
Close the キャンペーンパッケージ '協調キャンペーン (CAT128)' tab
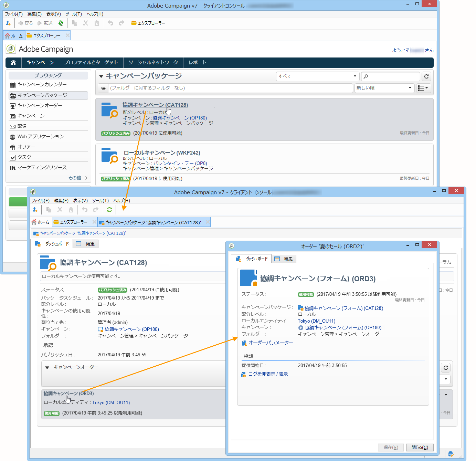(208, 222)
